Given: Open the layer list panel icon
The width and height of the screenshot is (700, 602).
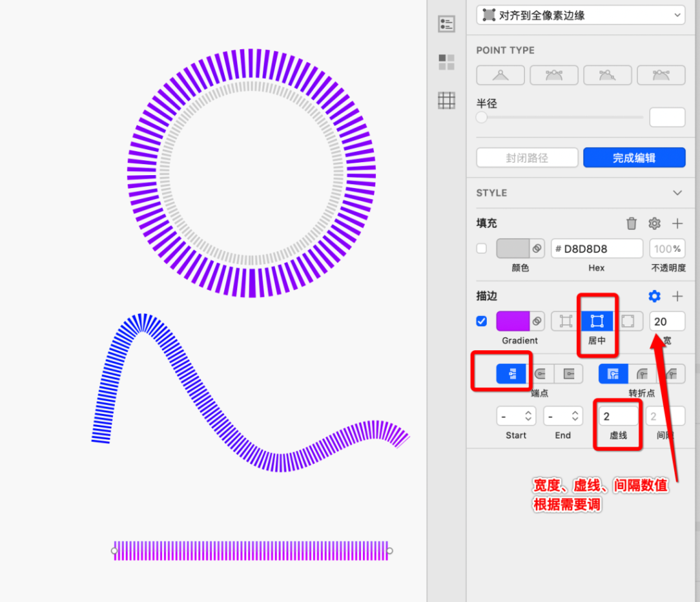Looking at the screenshot, I should pyautogui.click(x=446, y=24).
